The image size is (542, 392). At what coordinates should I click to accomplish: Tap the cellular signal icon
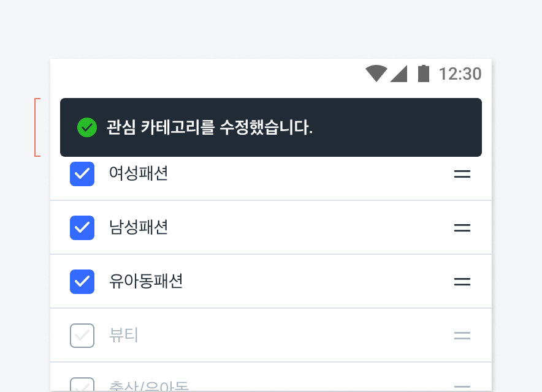[x=399, y=73]
